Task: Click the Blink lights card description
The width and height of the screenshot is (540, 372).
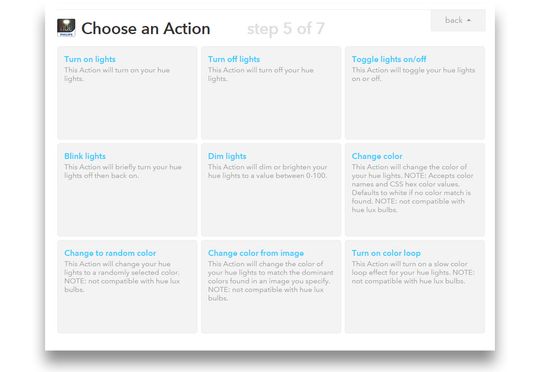Action: point(123,171)
